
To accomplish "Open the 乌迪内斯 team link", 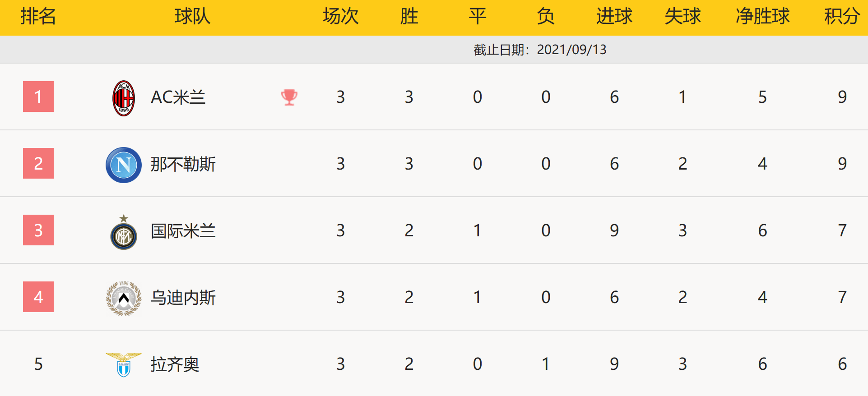I will click(x=183, y=297).
